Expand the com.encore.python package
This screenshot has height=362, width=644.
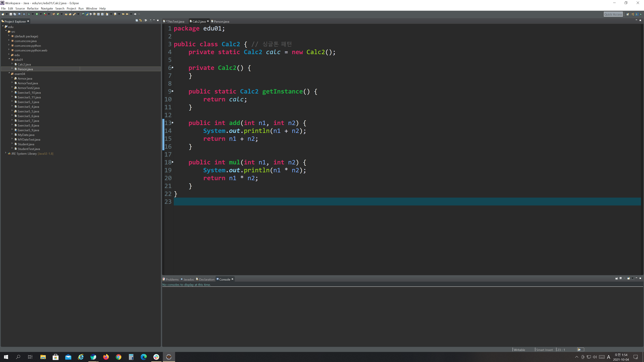9,45
